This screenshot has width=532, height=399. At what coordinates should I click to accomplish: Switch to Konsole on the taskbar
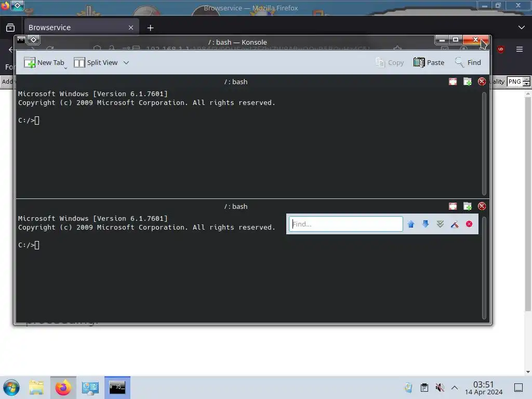[117, 388]
